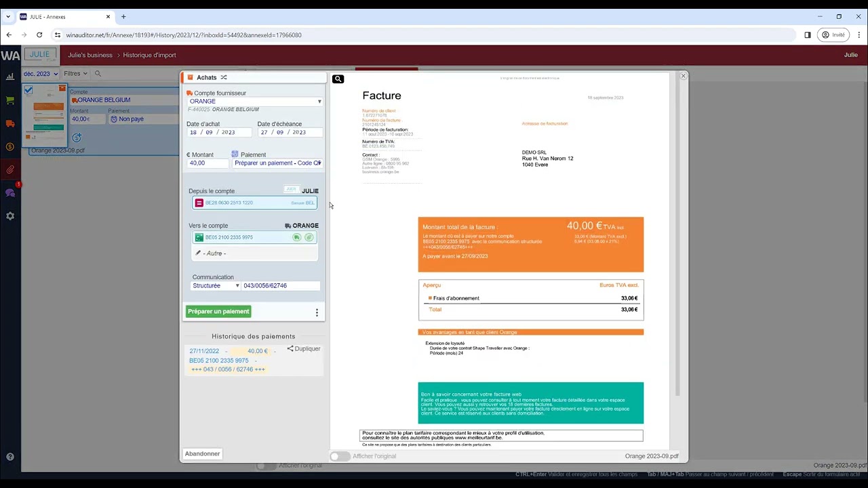Click the 27/11/2022 history payment date

tap(204, 351)
